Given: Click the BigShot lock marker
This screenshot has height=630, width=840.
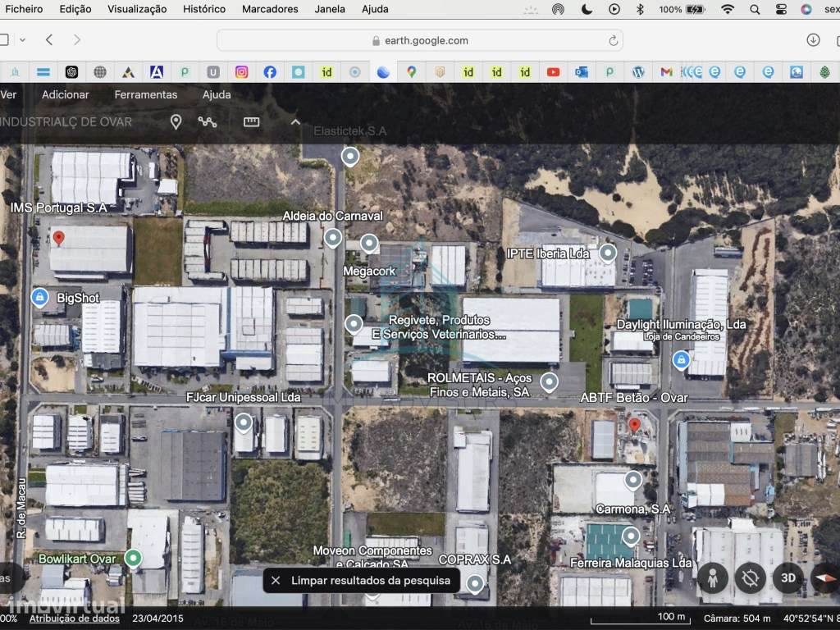Looking at the screenshot, I should click(39, 297).
